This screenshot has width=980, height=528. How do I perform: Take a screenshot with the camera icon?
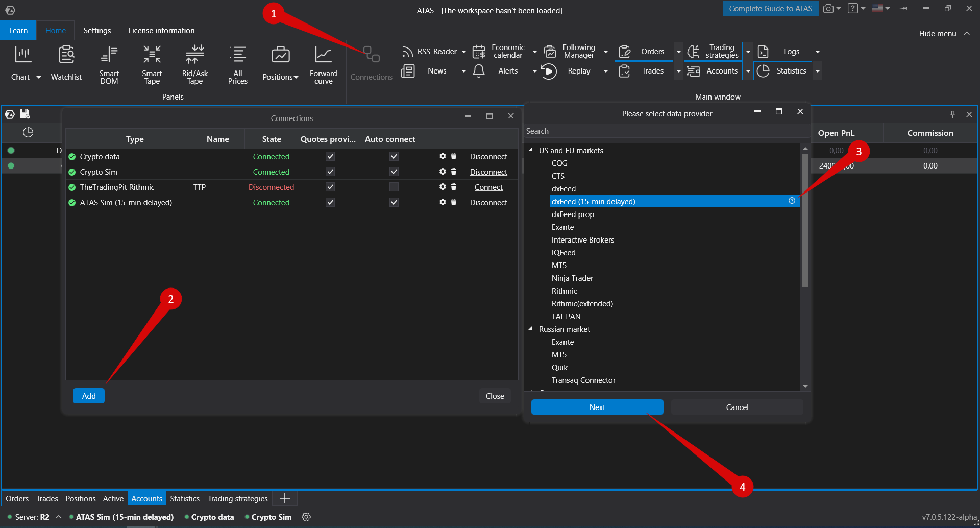[828, 9]
